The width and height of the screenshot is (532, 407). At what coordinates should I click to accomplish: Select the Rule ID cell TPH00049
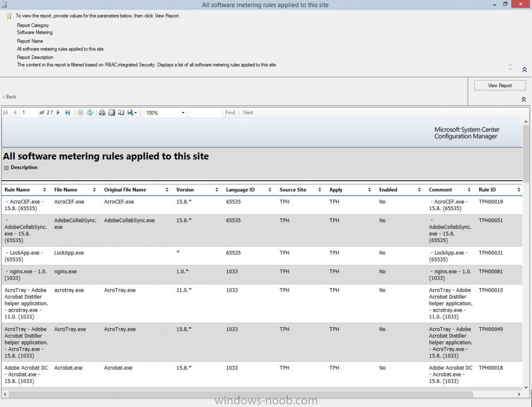(x=491, y=329)
